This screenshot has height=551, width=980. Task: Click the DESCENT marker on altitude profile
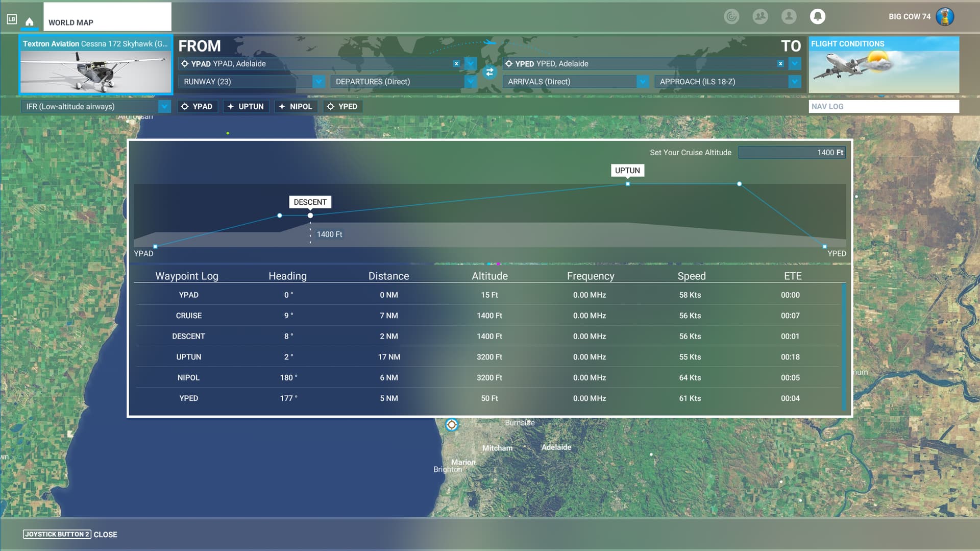point(310,215)
